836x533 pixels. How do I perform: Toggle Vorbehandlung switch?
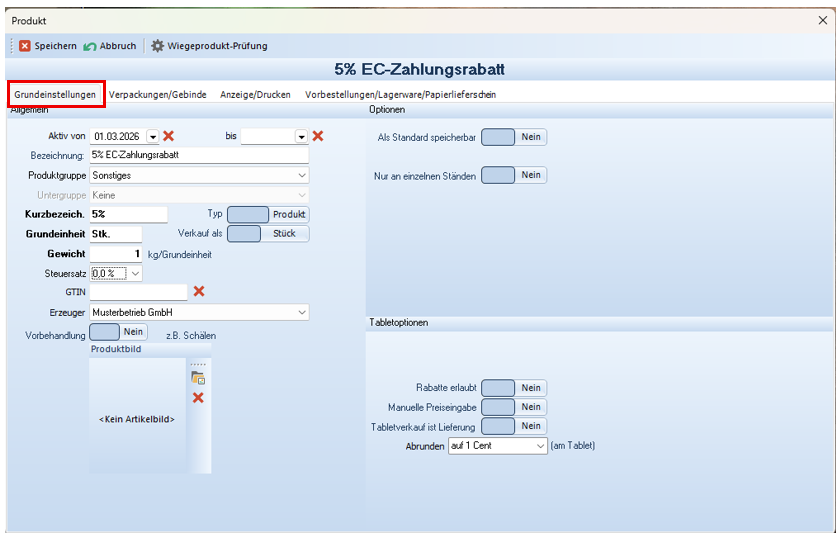[118, 332]
